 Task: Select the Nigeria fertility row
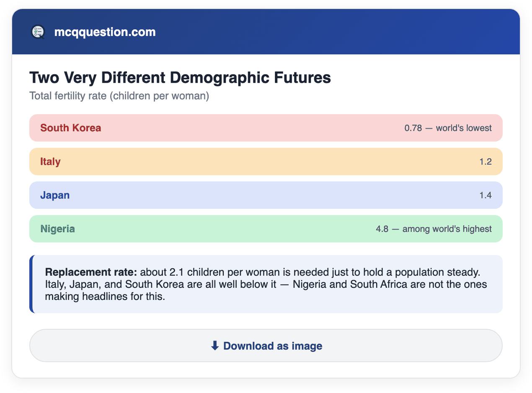[x=266, y=229]
